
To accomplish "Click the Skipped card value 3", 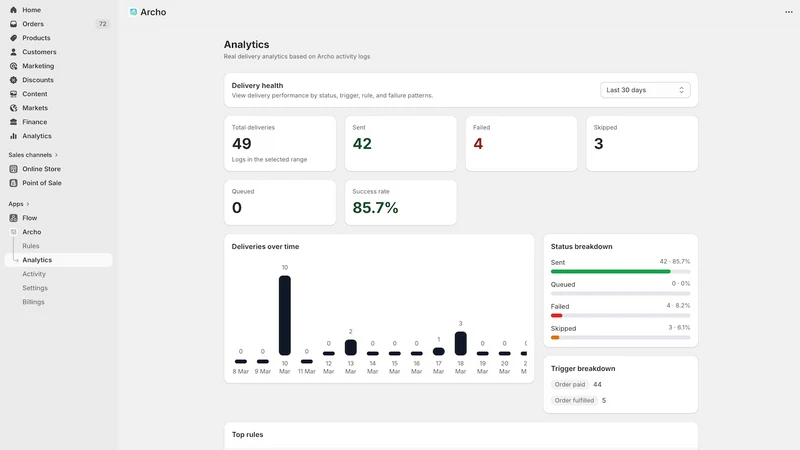I will click(x=598, y=144).
